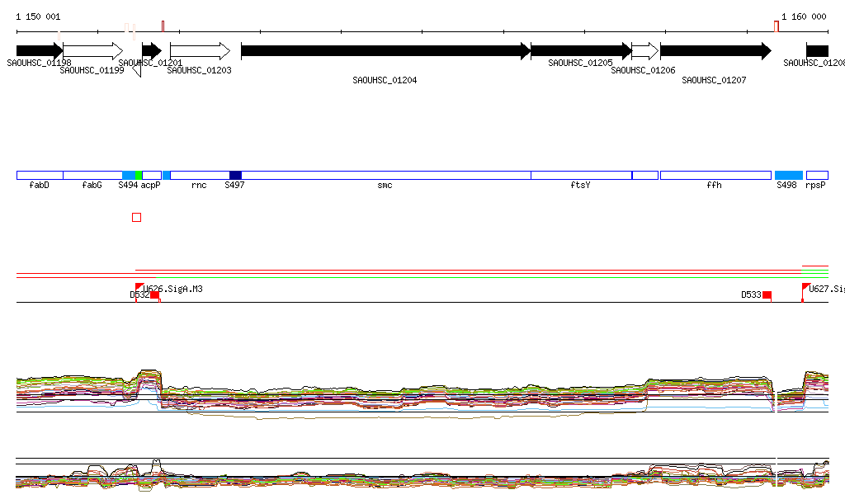Click the small red outlined square
Image resolution: width=845 pixels, height=504 pixels.
tap(136, 217)
